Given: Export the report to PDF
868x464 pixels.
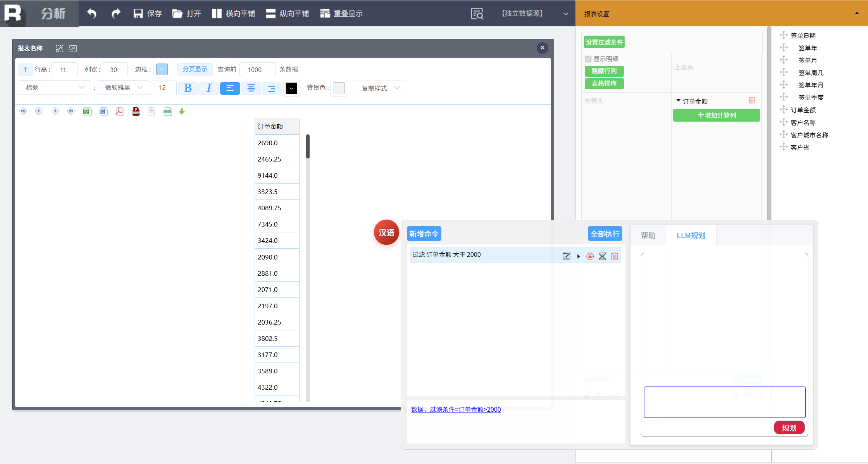Looking at the screenshot, I should coord(120,112).
